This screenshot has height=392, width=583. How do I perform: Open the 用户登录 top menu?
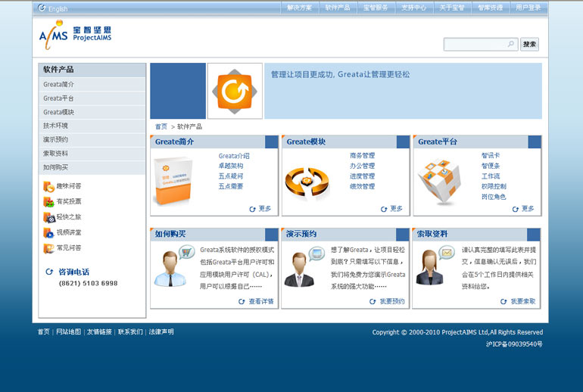click(x=528, y=8)
